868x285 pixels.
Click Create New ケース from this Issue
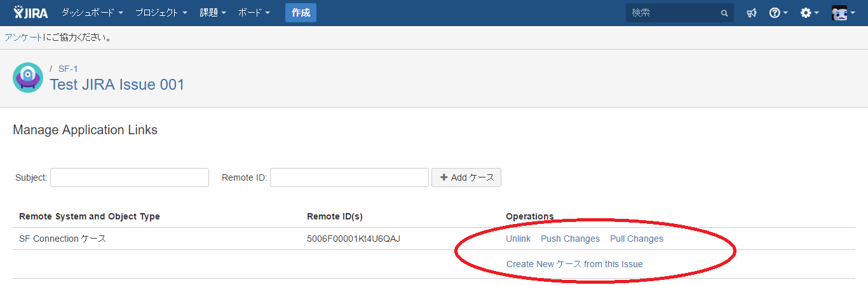(574, 264)
